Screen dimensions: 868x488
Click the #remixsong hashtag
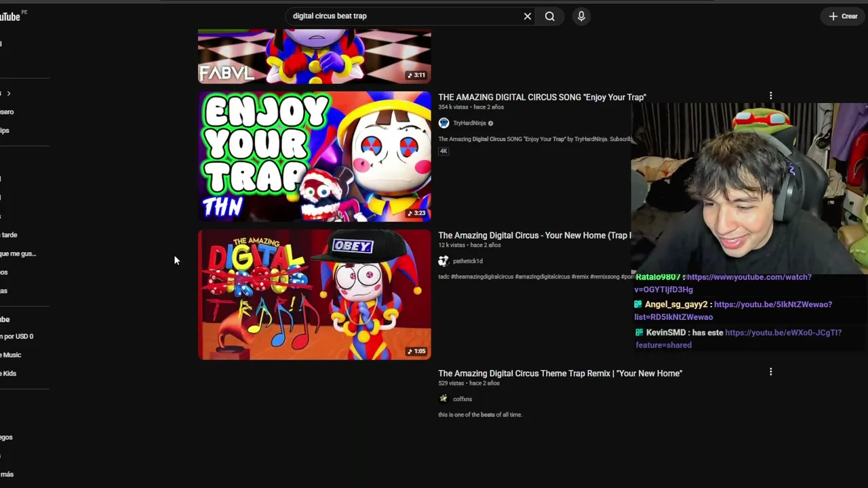coord(605,277)
